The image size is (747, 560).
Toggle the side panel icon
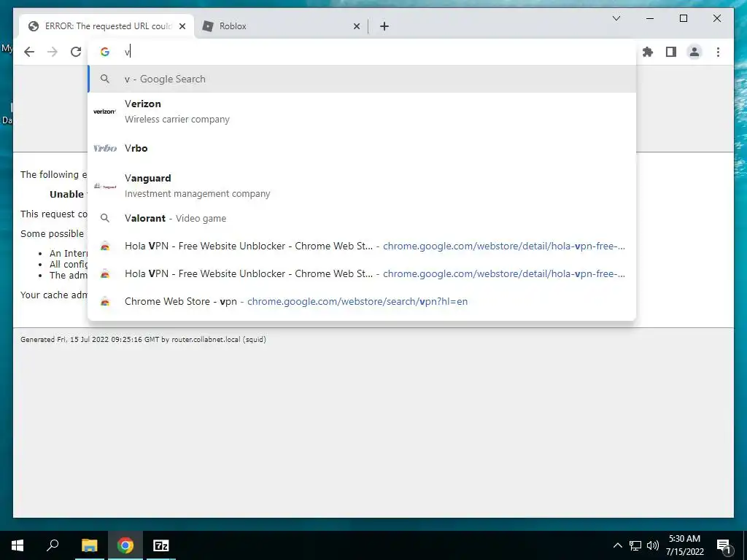(x=671, y=52)
